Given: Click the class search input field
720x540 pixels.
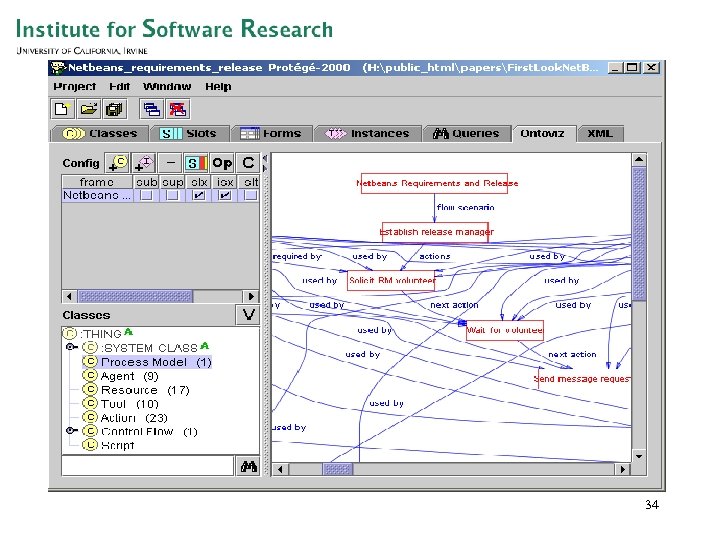Looking at the screenshot, I should pyautogui.click(x=148, y=466).
